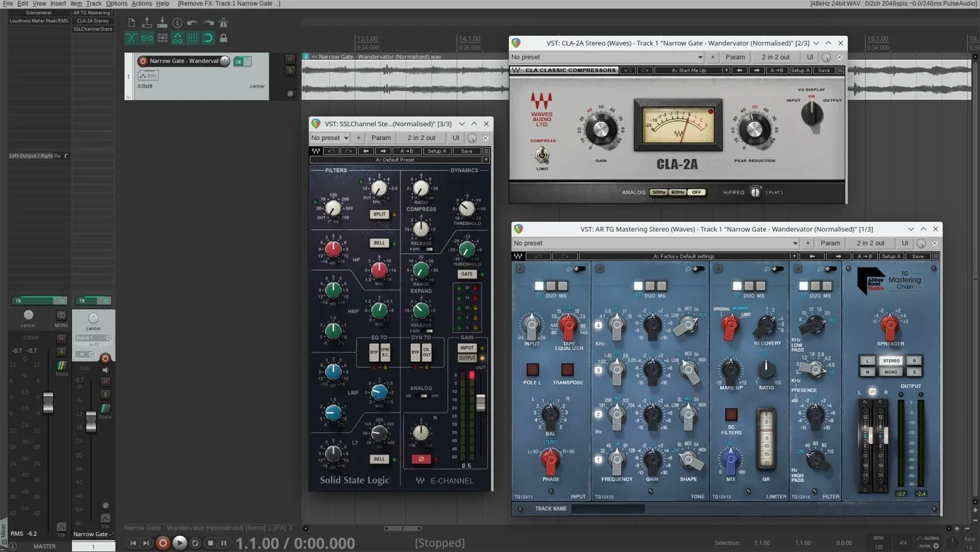
Task: Open the Insert menu
Action: click(x=58, y=4)
